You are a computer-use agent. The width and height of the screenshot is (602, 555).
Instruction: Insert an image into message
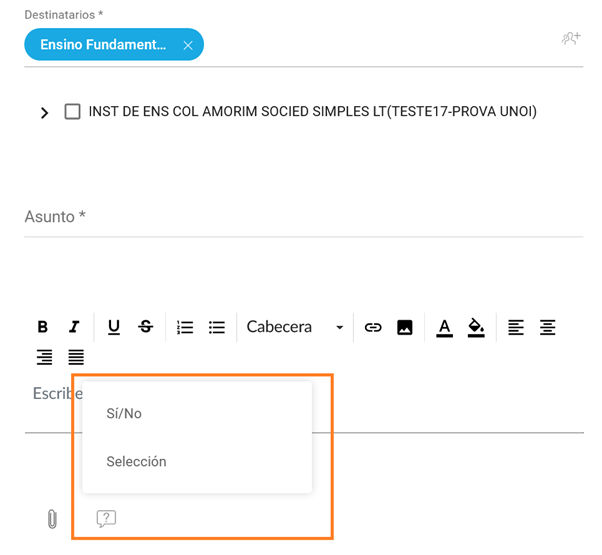pyautogui.click(x=405, y=327)
